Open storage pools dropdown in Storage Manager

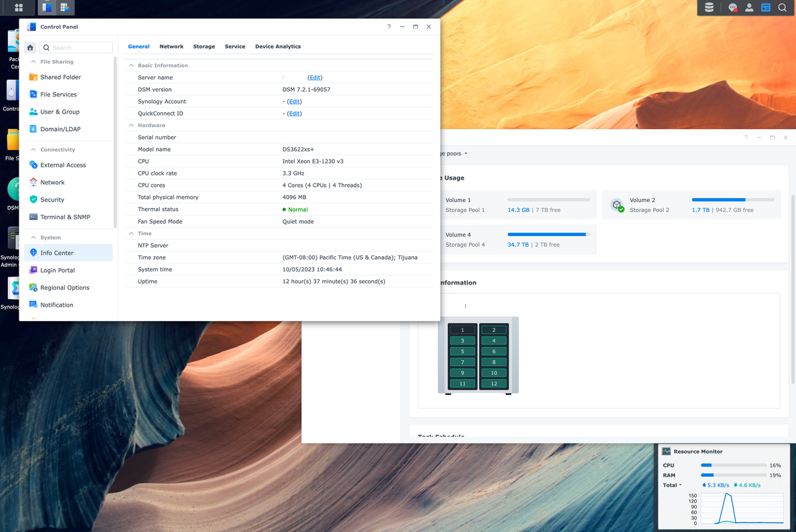coord(455,153)
